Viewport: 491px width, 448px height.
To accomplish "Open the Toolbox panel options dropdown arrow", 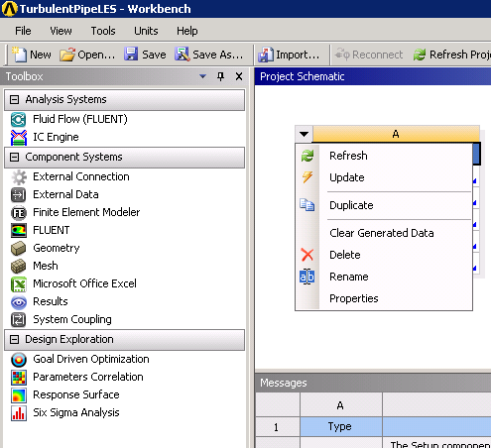I will coord(202,76).
